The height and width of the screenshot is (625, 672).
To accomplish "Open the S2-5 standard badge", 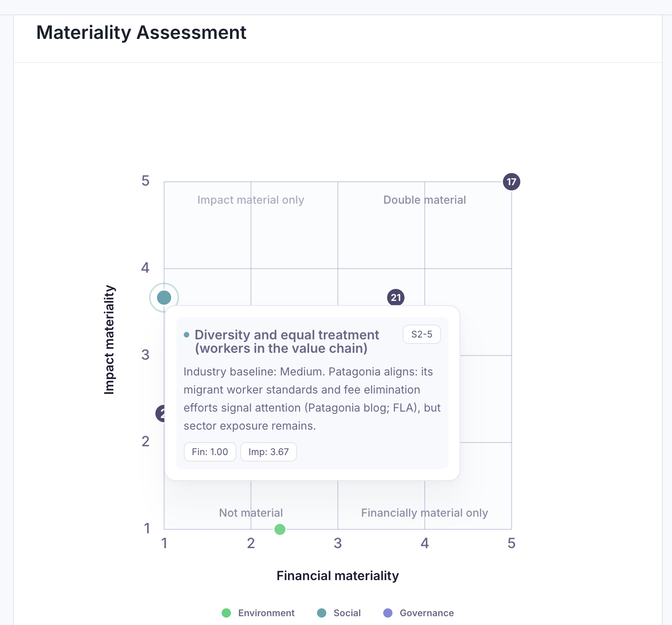I will click(421, 334).
